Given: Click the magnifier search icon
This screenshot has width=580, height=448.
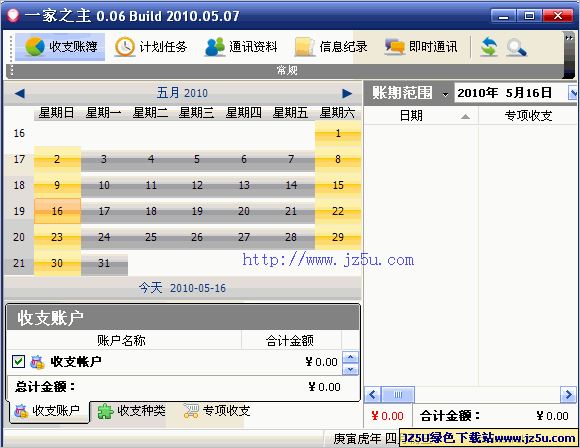Looking at the screenshot, I should (516, 48).
